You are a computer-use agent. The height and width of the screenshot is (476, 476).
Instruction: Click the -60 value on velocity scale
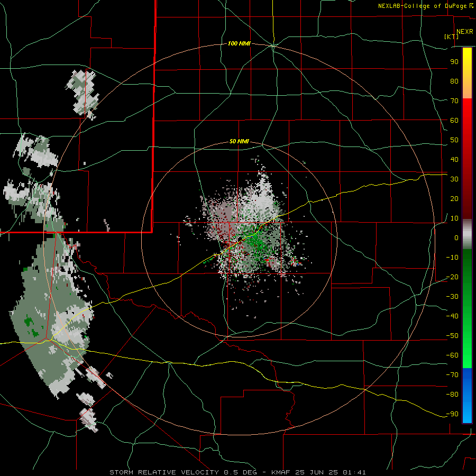(x=452, y=355)
